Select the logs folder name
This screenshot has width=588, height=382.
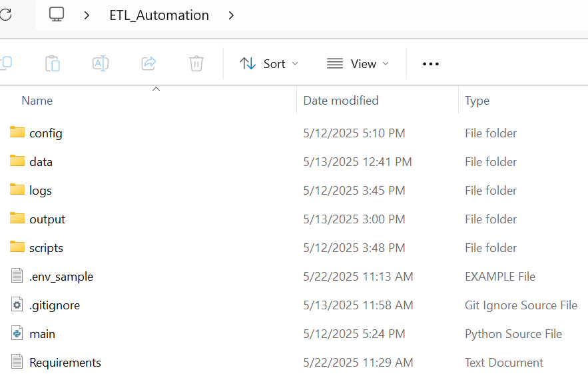point(41,191)
